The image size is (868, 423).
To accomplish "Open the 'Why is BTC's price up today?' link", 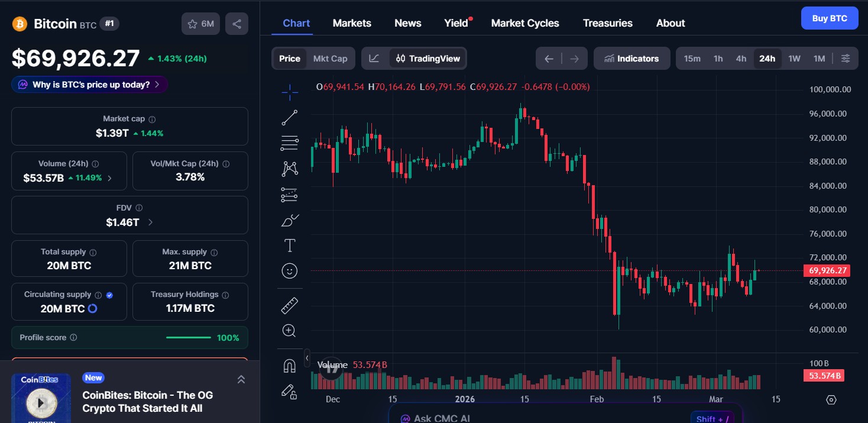I will [x=89, y=84].
